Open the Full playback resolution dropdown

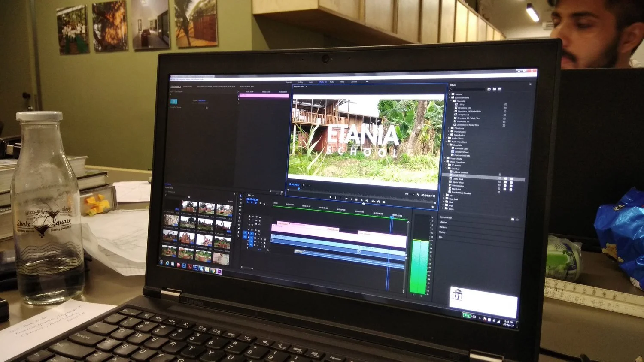410,194
